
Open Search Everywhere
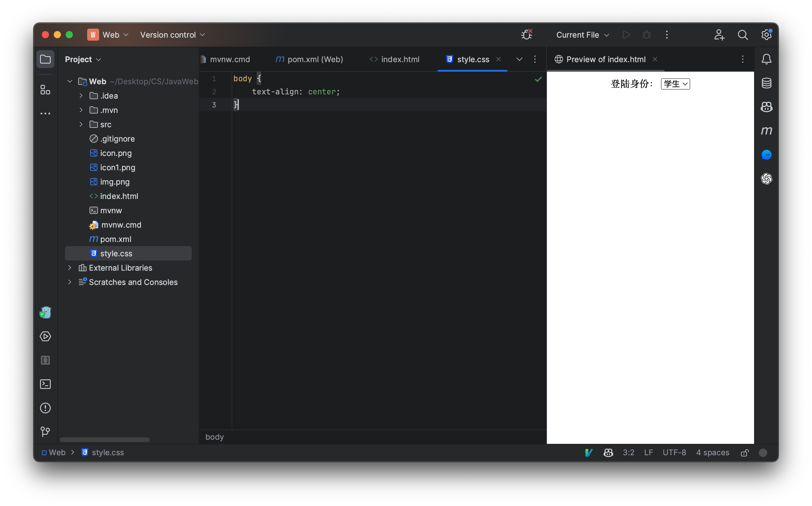pyautogui.click(x=743, y=34)
